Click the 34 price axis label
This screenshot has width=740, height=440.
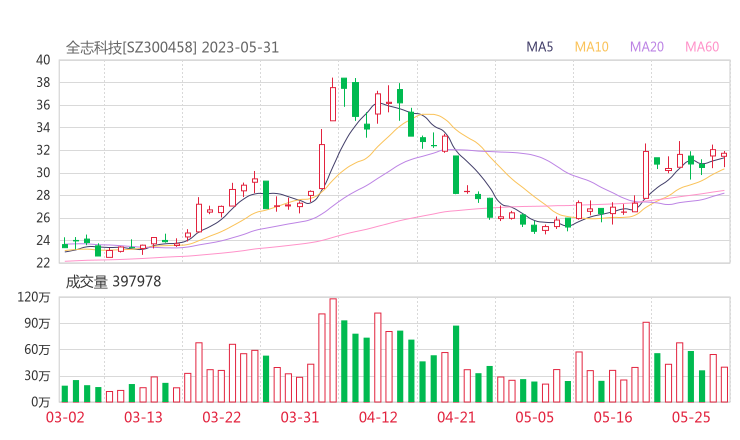tap(43, 127)
